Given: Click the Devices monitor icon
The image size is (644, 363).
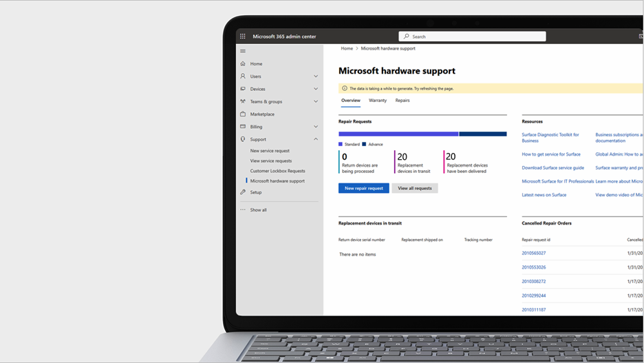Looking at the screenshot, I should coord(243,89).
